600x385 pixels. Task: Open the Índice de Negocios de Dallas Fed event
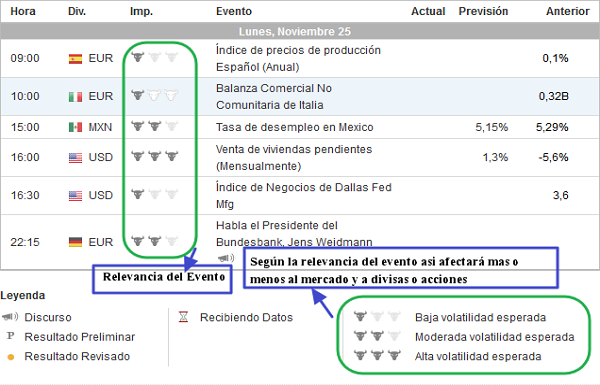304,196
